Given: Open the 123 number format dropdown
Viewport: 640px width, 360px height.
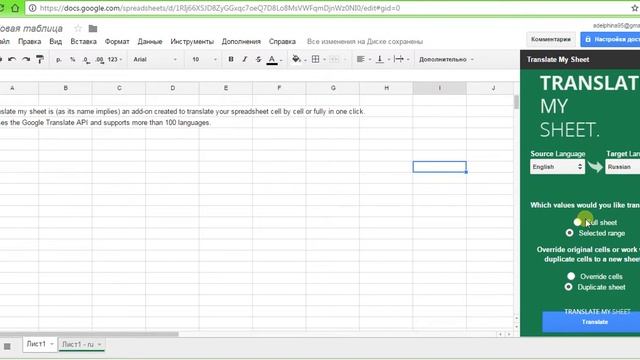Looking at the screenshot, I should pos(115,60).
